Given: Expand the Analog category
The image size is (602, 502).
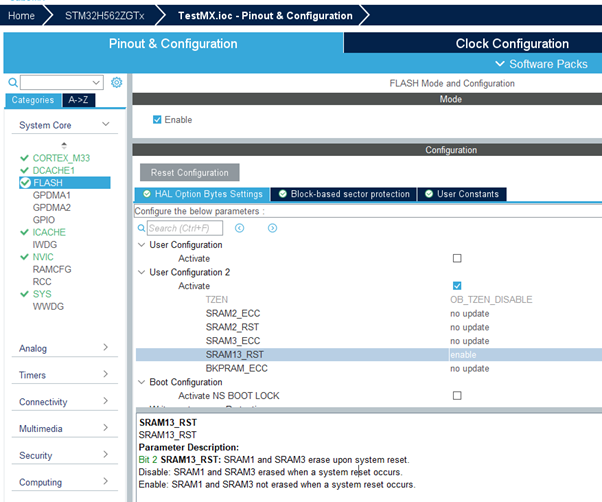Looking at the screenshot, I should point(106,347).
